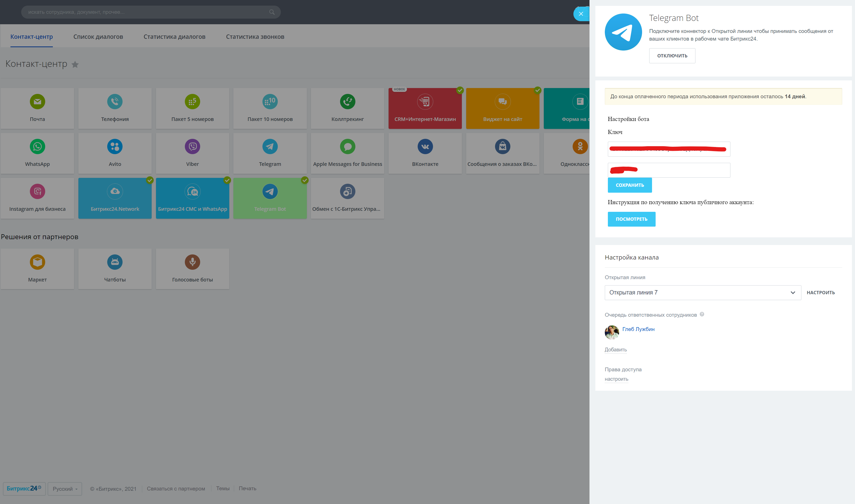Focus the second bot settings field
855x504 pixels.
[669, 170]
